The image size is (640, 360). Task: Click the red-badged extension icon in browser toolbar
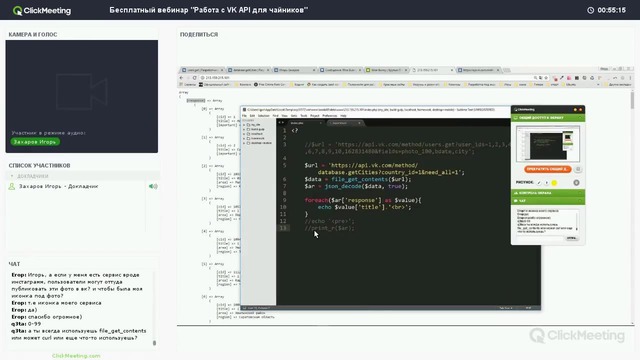(x=555, y=78)
